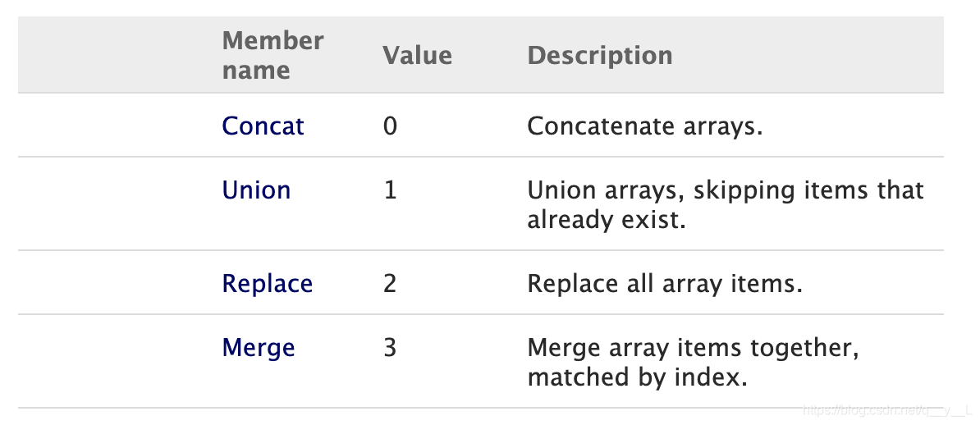Follow the Replace member link
This screenshot has width=980, height=425.
click(x=267, y=283)
